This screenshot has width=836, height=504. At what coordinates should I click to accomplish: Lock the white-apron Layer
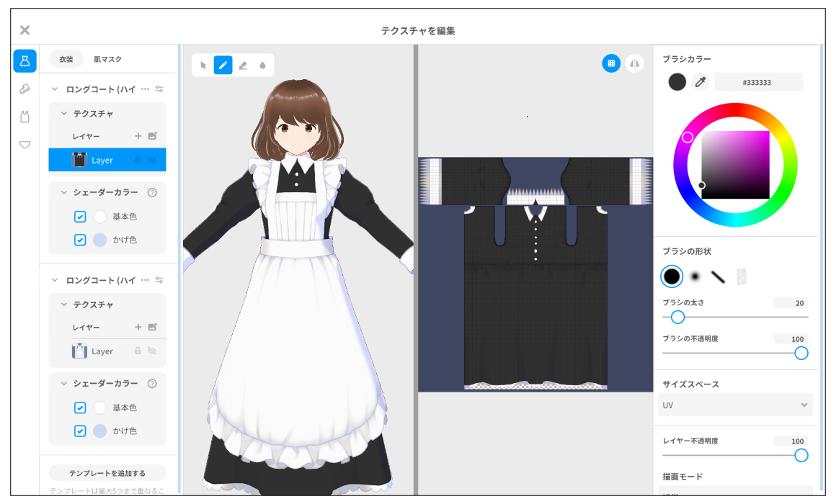click(x=138, y=351)
